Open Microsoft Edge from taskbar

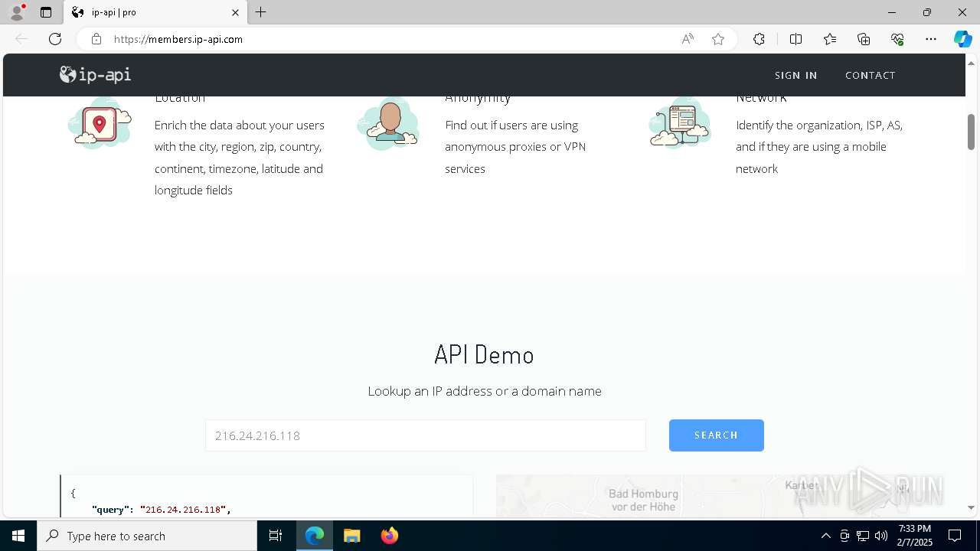(315, 536)
